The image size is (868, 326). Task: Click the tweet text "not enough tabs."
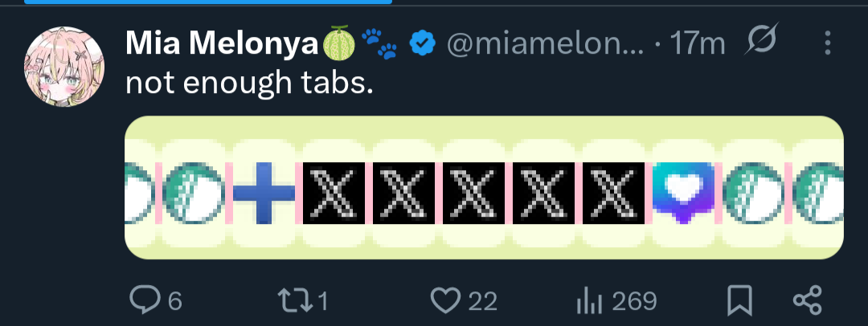(250, 83)
